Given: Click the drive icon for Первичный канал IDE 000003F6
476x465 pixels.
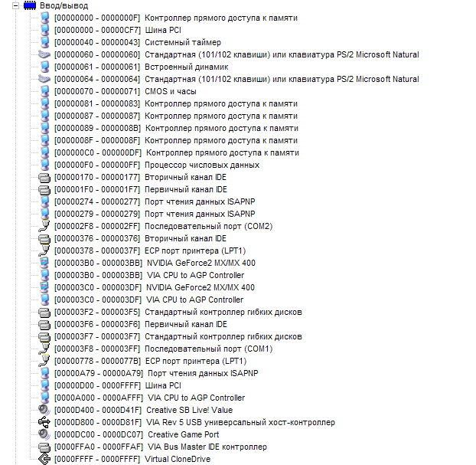Looking at the screenshot, I should click(44, 324).
